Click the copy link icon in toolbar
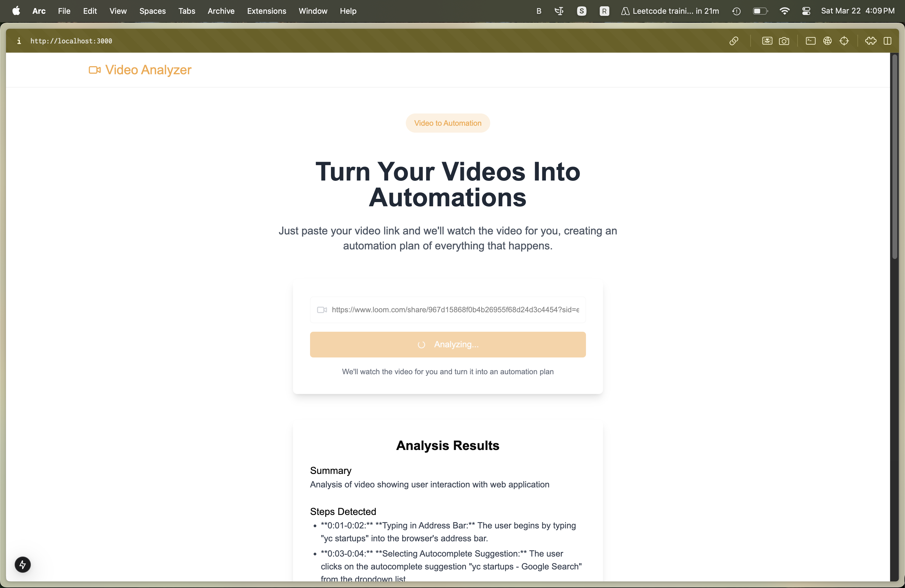The height and width of the screenshot is (588, 905). 734,41
